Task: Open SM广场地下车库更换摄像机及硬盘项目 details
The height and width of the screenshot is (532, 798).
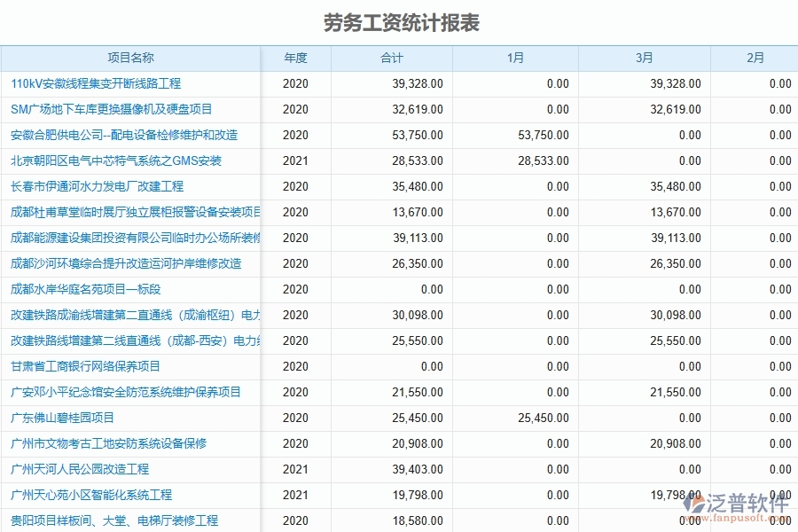Action: coord(98,110)
